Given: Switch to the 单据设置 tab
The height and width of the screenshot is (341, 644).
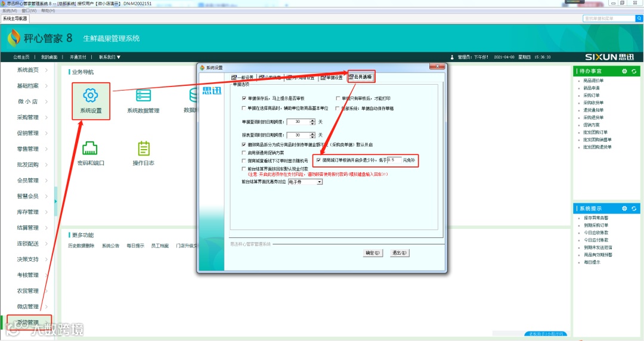Looking at the screenshot, I should click(x=332, y=77).
